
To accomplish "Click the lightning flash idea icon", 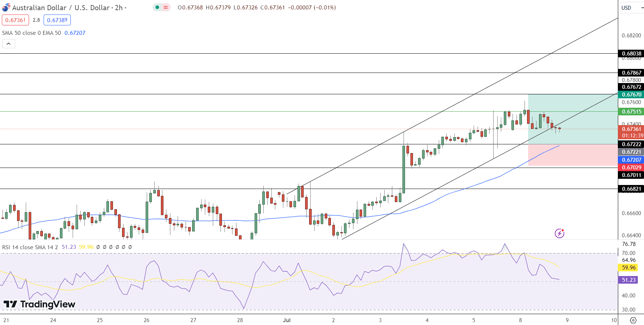I will [x=559, y=233].
